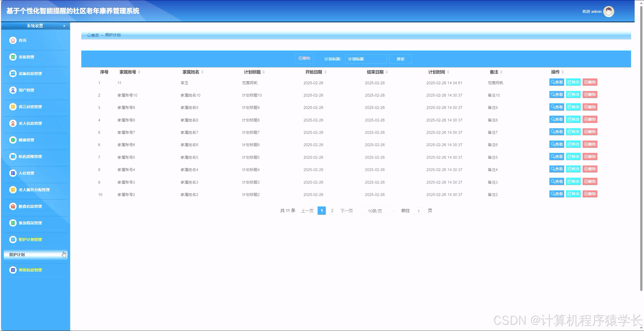Open 老人信息管理 menu item
644x331 pixels.
click(30, 123)
